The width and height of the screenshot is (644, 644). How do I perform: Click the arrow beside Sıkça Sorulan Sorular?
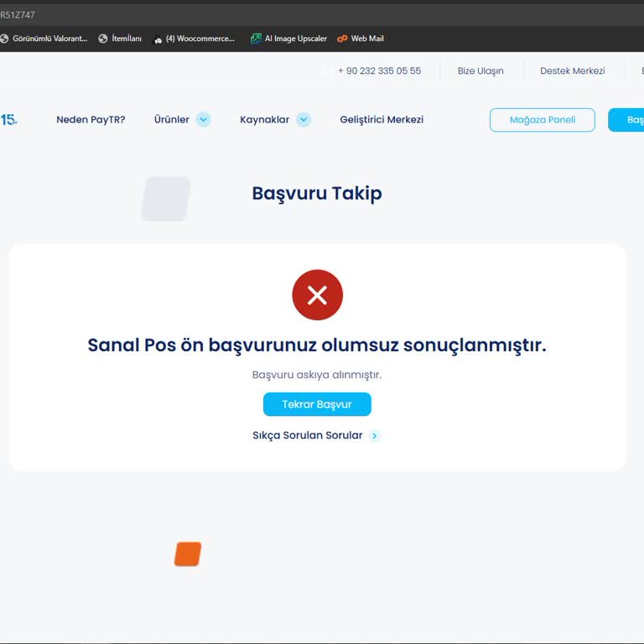click(x=375, y=436)
